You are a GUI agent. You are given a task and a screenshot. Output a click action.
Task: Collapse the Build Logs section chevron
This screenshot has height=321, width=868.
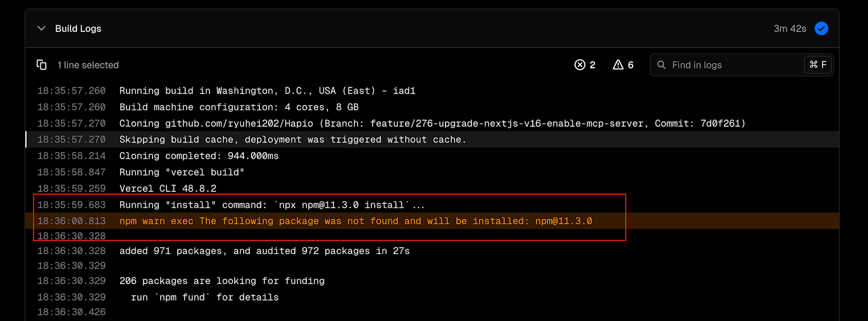(x=42, y=29)
